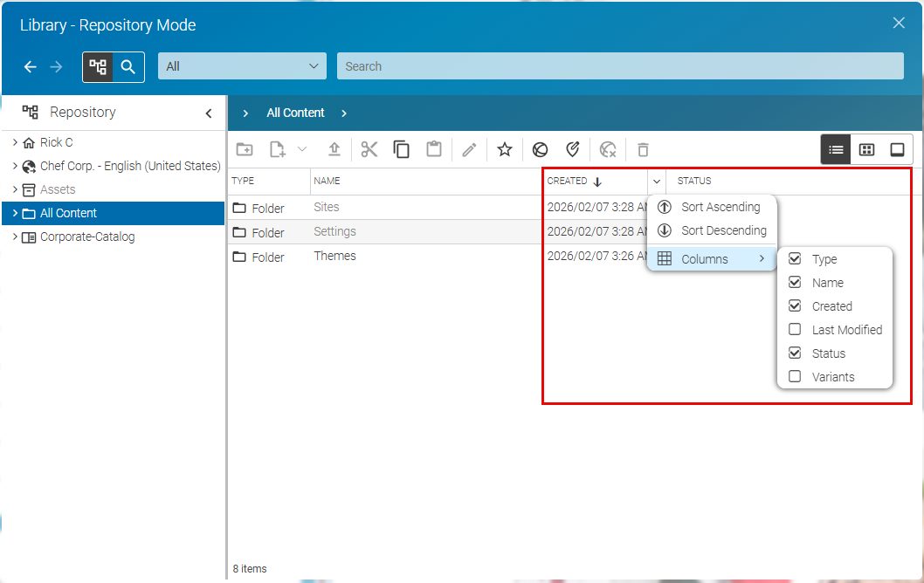Click the Copy icon in toolbar
Image resolution: width=924 pixels, height=583 pixels.
[x=402, y=149]
